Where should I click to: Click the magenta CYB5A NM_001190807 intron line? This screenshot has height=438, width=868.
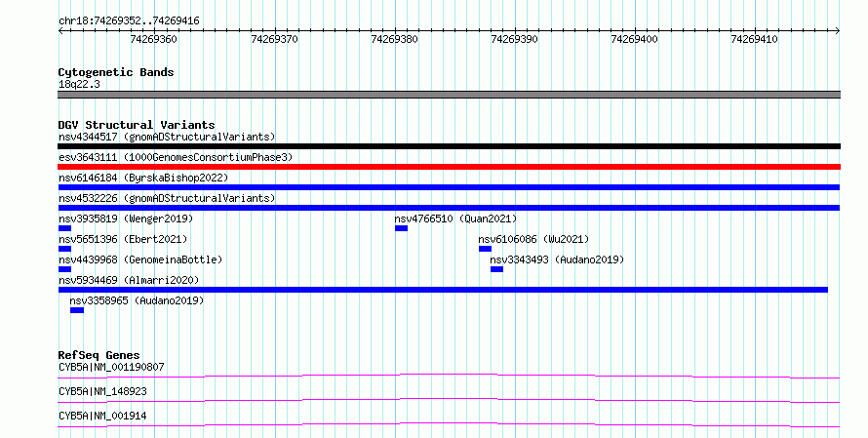[x=449, y=376]
